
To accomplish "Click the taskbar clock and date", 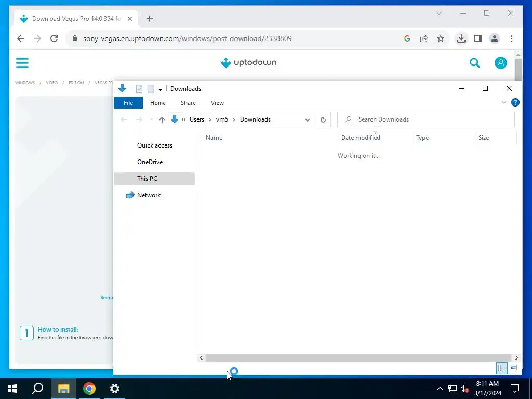I will pos(487,389).
